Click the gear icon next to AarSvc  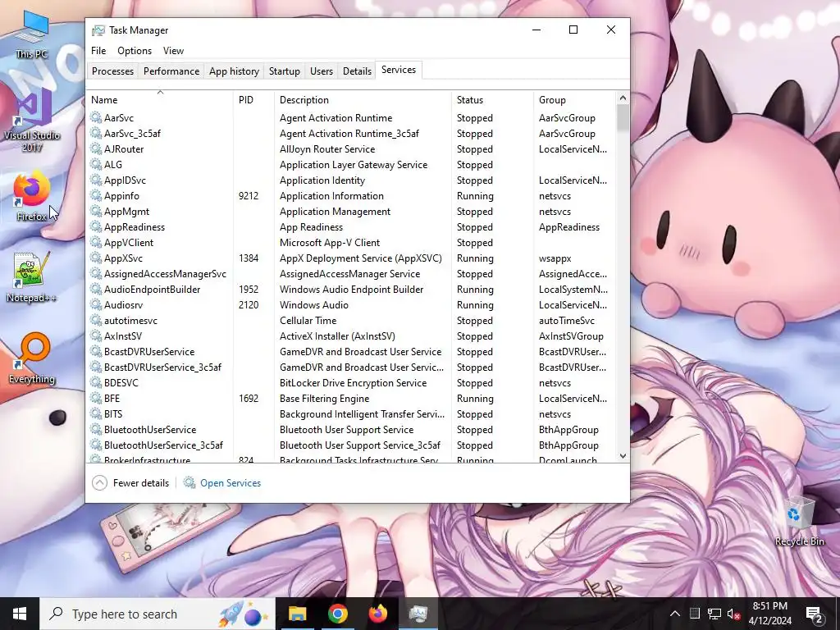[96, 117]
